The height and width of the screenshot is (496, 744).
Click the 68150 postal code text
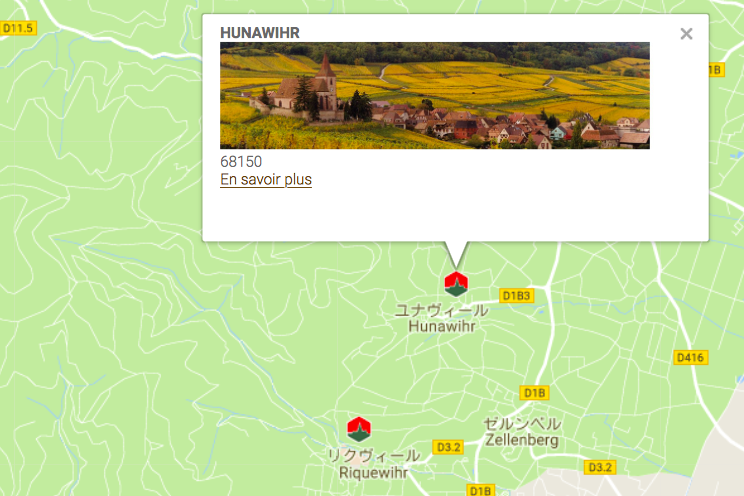(x=241, y=162)
